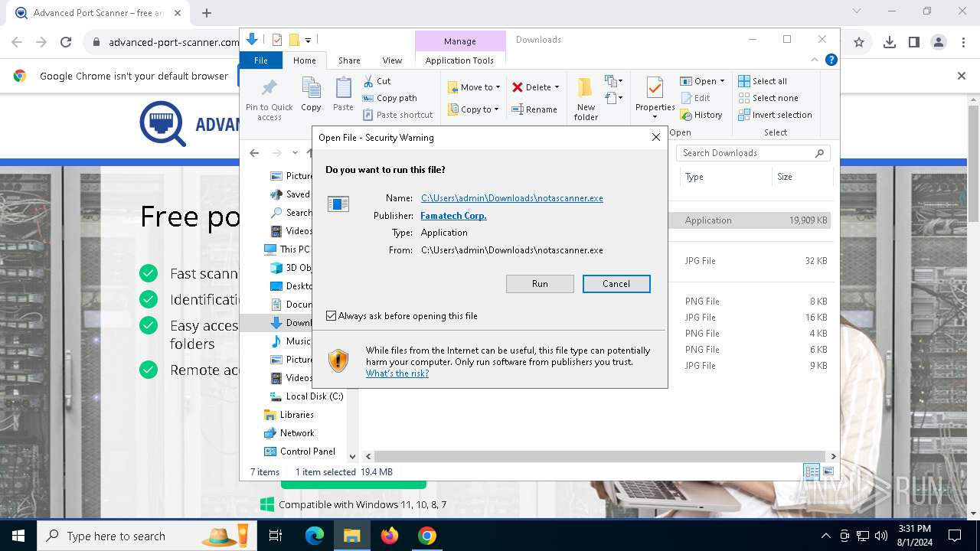This screenshot has height=551, width=980.
Task: Click the Properties checkmark icon
Action: click(x=655, y=87)
